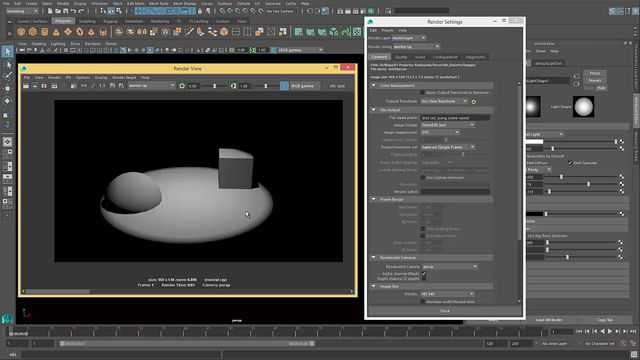
Task: Click the yellow color management settings icon
Action: (473, 102)
